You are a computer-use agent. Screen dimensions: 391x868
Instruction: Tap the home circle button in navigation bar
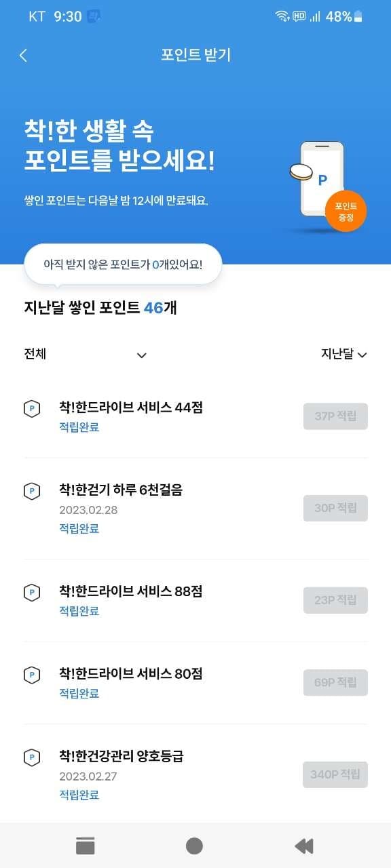(x=194, y=846)
